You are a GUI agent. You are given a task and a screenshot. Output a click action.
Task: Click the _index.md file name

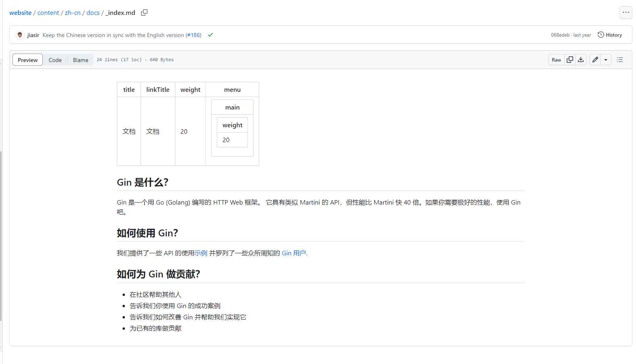click(121, 12)
